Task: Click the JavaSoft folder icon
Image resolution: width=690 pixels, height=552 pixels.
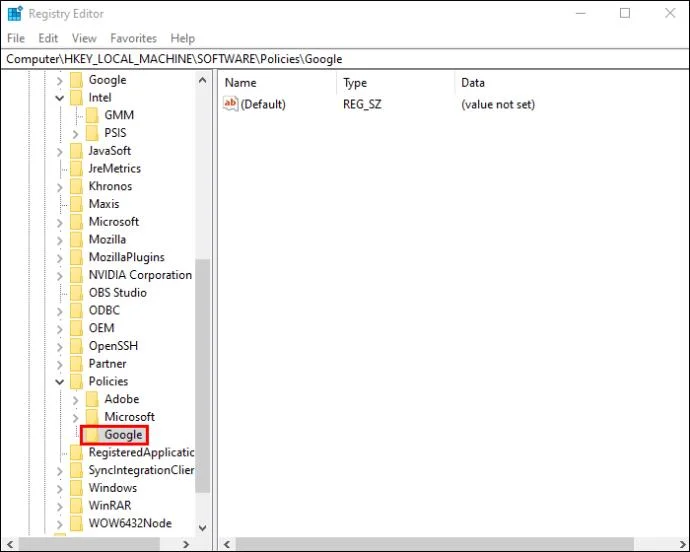Action: [x=76, y=151]
